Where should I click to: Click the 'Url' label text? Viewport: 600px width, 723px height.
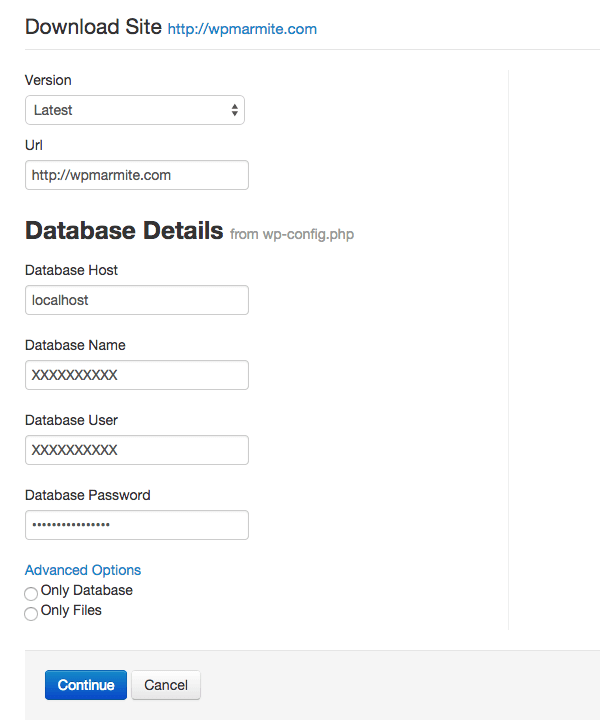(34, 145)
